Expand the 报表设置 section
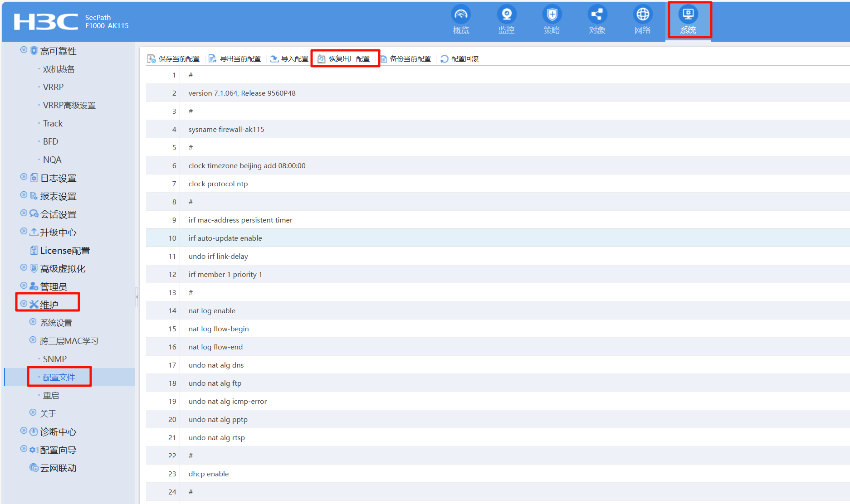The image size is (850, 504). (x=24, y=195)
